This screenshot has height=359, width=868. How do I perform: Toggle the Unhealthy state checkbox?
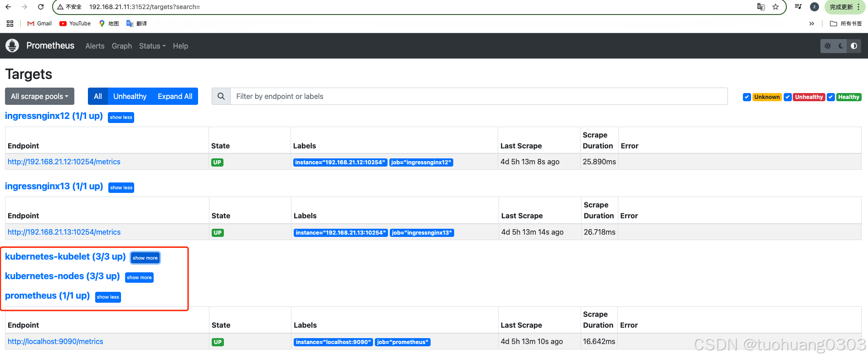788,97
